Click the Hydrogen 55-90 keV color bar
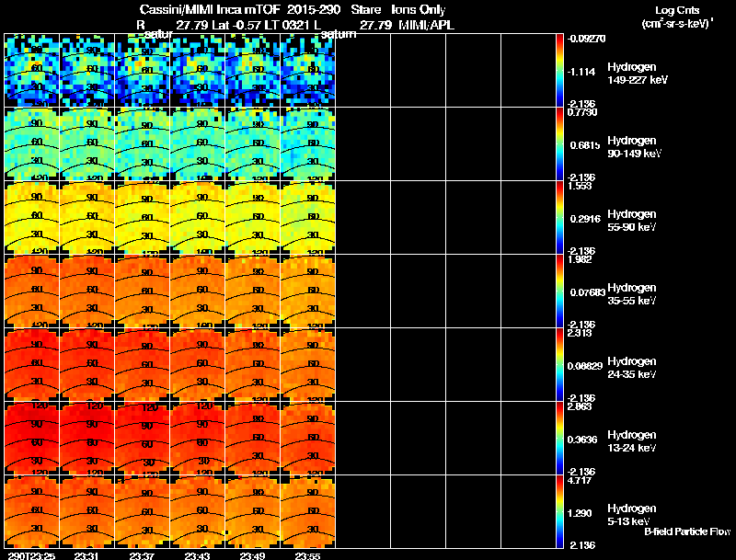The image size is (736, 560). coord(559,218)
